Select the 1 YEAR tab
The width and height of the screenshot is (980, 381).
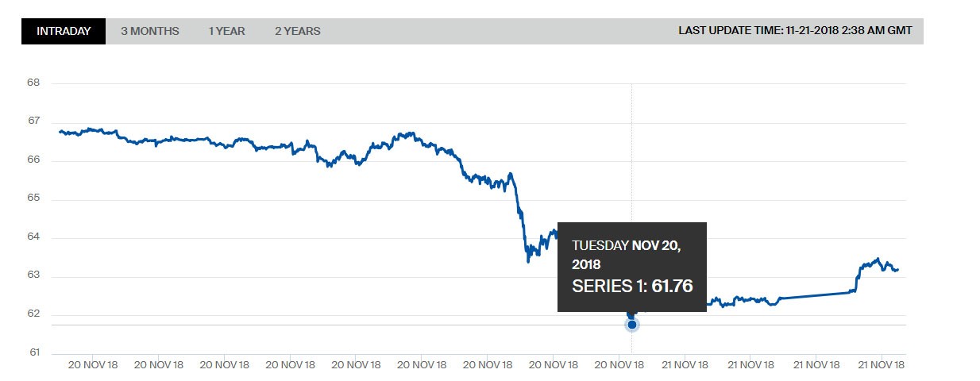(227, 31)
